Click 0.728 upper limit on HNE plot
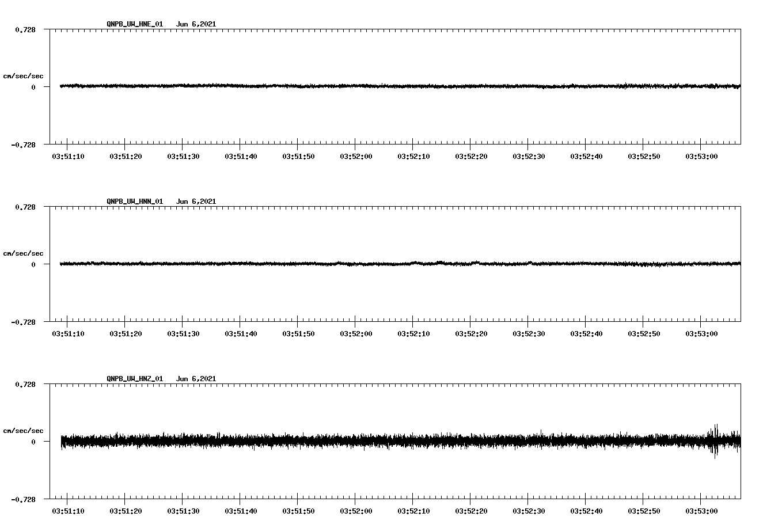 25,29
